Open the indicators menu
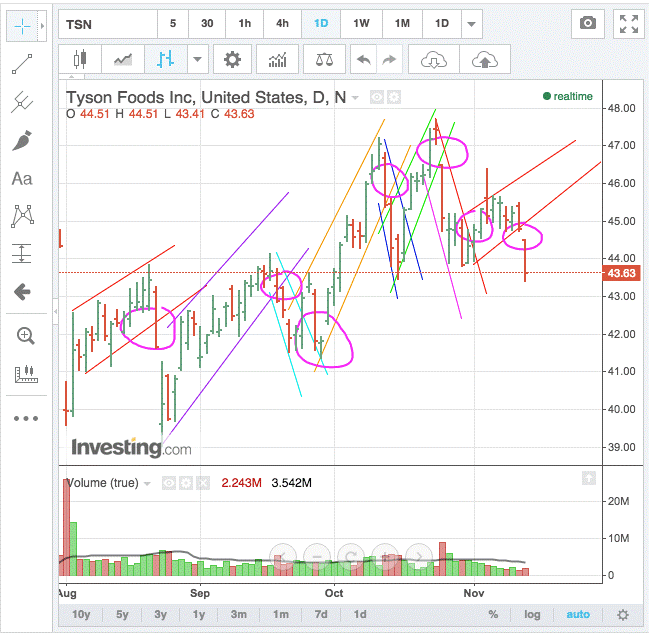The width and height of the screenshot is (649, 634). tap(277, 60)
